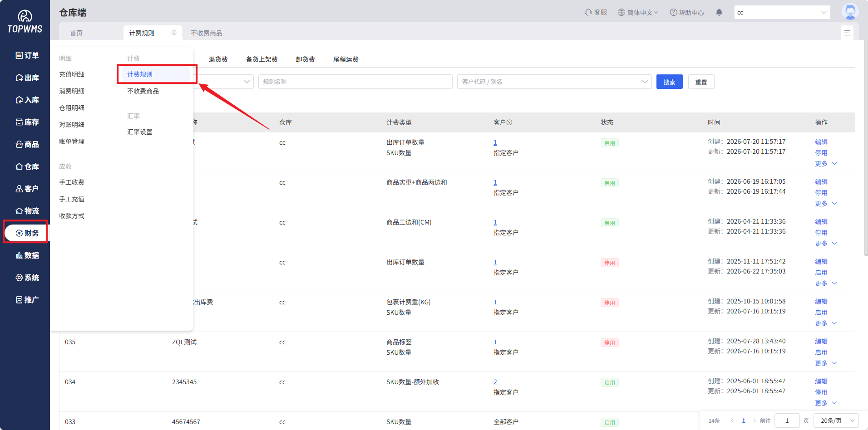
Task: Open the 20条/页 page size dropdown
Action: 836,420
